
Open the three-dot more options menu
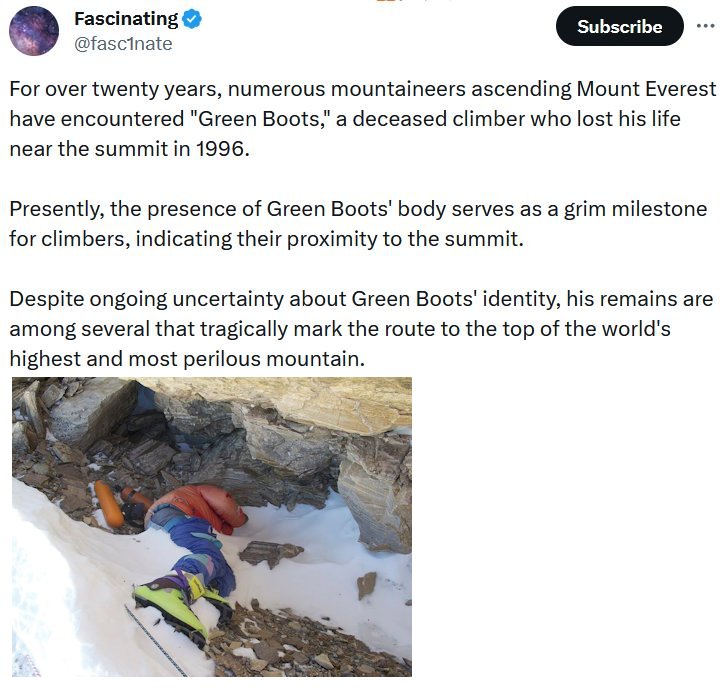[706, 25]
